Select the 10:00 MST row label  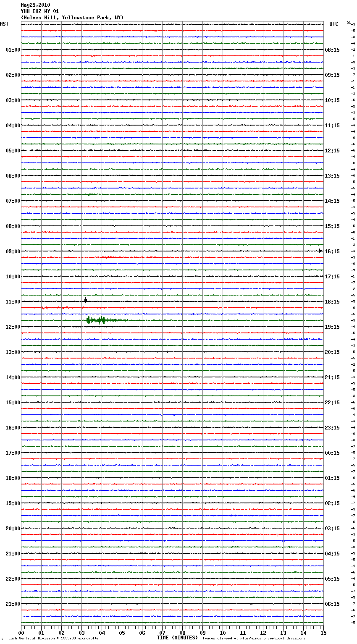click(13, 277)
